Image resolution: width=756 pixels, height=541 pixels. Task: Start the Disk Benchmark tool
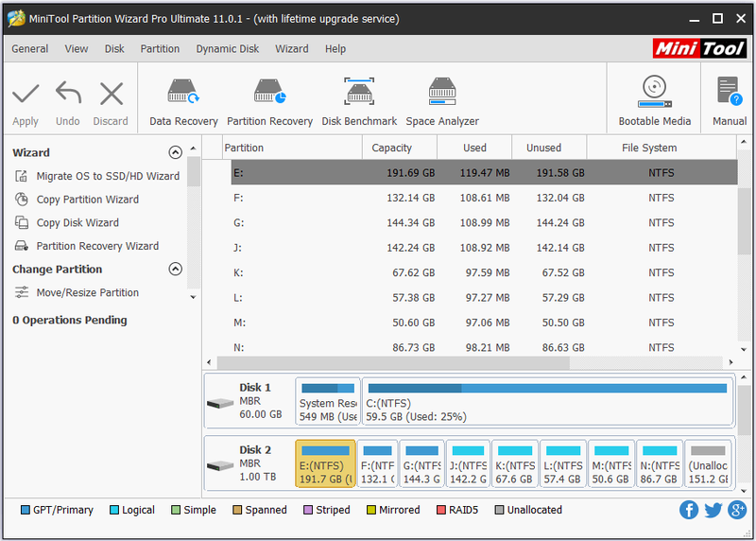point(359,102)
